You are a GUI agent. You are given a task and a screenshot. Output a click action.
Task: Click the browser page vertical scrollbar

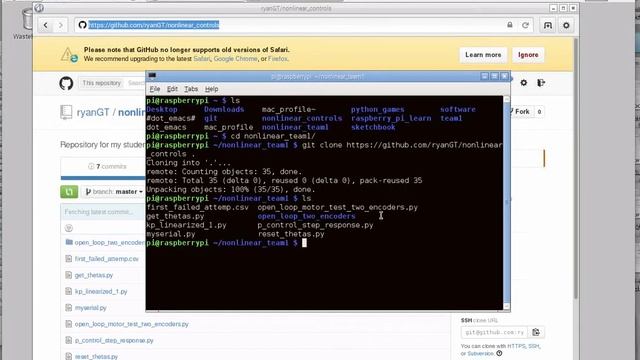tap(576, 168)
